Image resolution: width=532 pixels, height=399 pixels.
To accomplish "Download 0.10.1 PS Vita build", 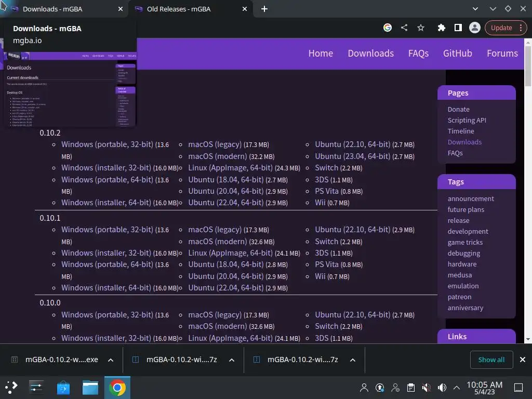I will click(326, 264).
